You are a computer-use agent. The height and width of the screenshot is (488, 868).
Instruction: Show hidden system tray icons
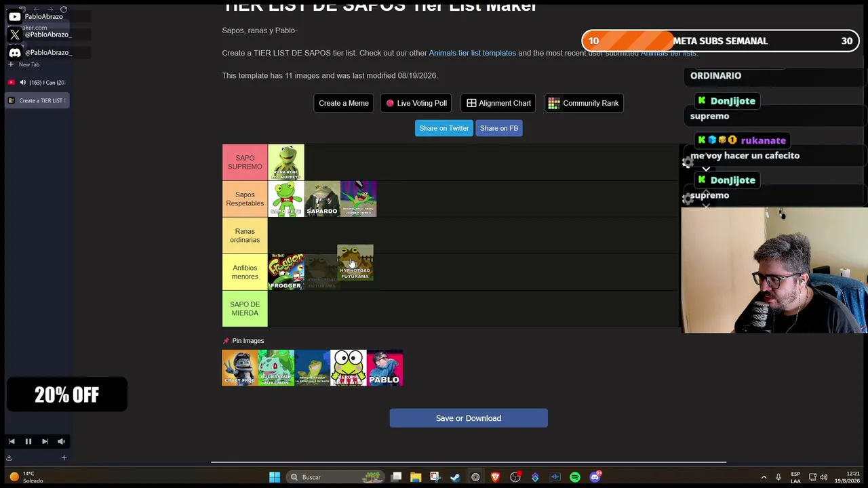click(x=764, y=477)
